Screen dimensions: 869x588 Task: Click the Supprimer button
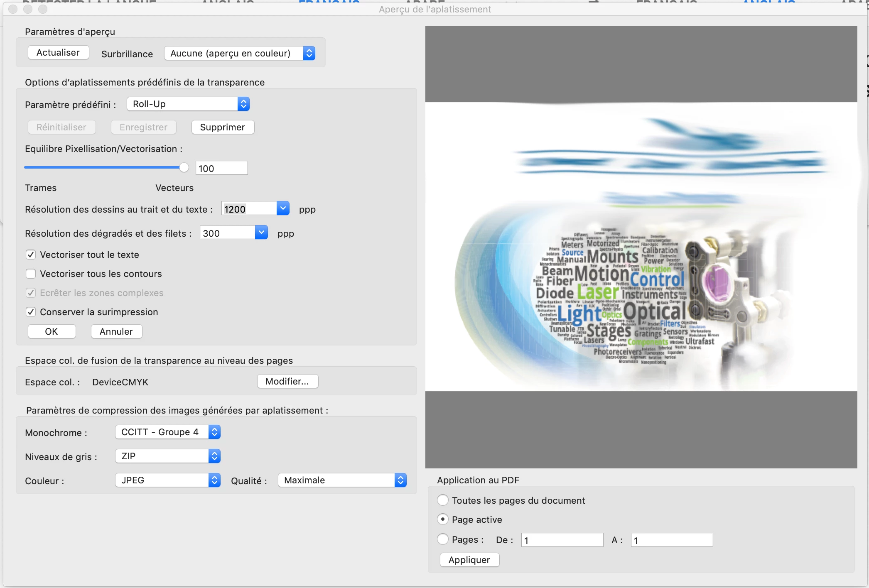tap(222, 127)
